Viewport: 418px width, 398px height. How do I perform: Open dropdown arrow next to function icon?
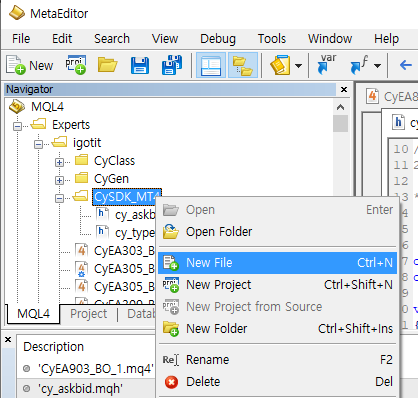coord(377,65)
